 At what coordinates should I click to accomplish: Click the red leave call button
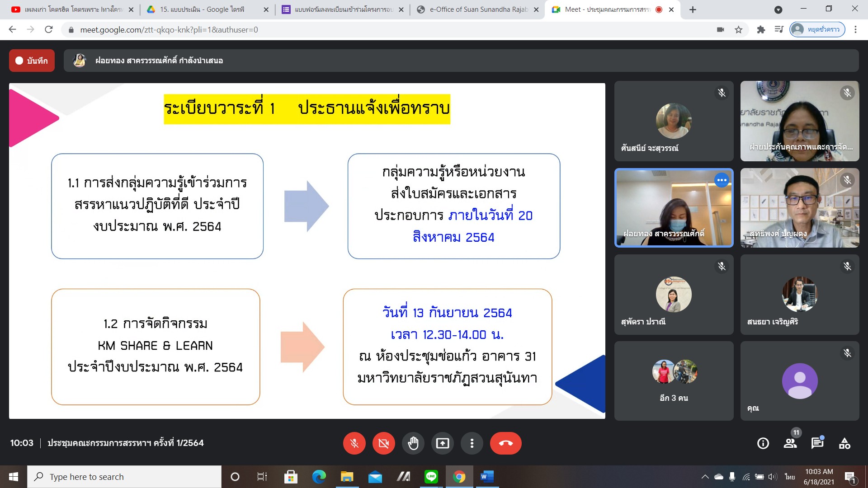click(x=505, y=443)
